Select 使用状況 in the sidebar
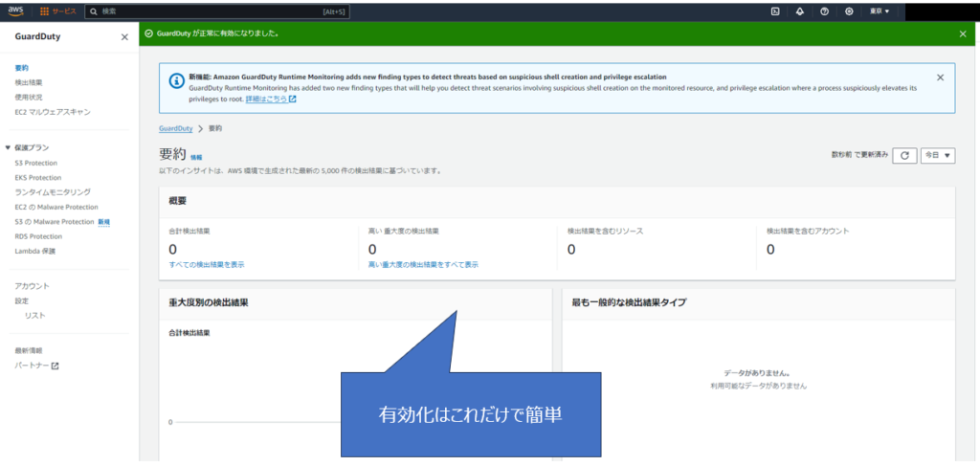Screen dimensions: 980x466 29,98
